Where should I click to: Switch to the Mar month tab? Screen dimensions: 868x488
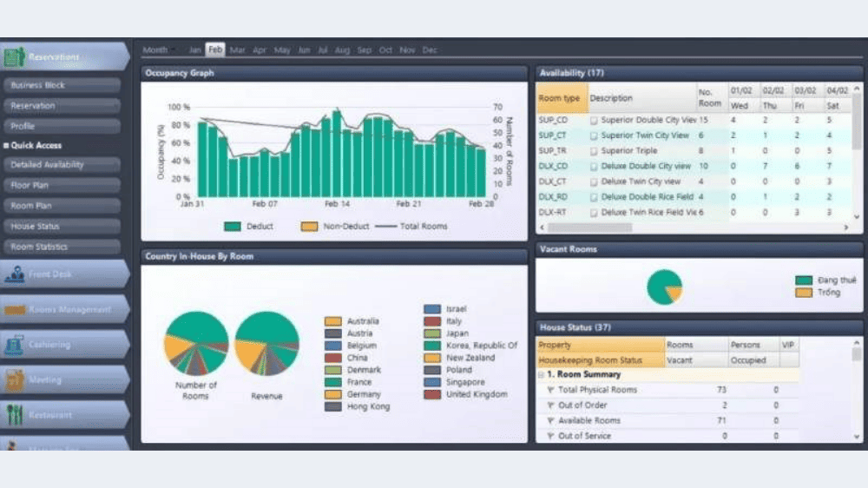coord(237,50)
